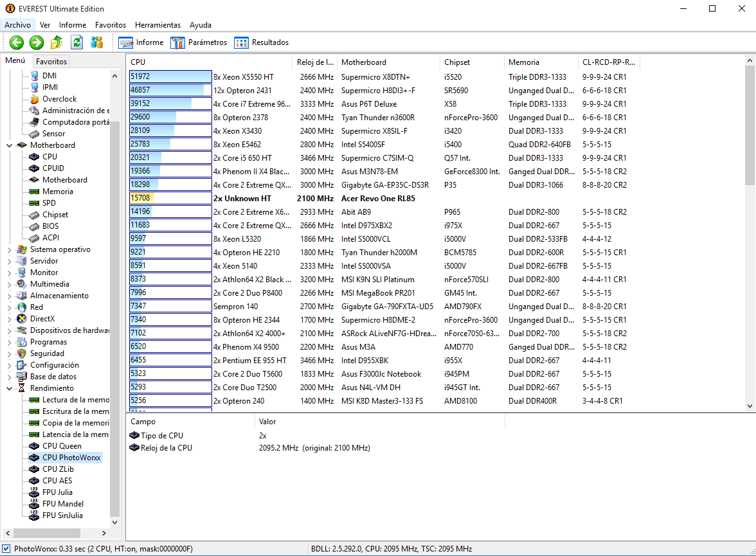Select the SPD tree item icon
Viewport: 756px width, 556px height.
(34, 203)
